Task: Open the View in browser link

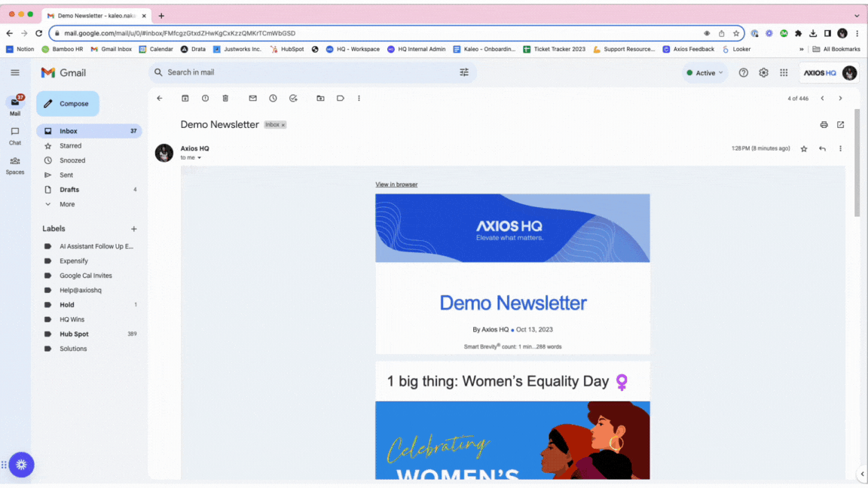Action: pos(396,185)
